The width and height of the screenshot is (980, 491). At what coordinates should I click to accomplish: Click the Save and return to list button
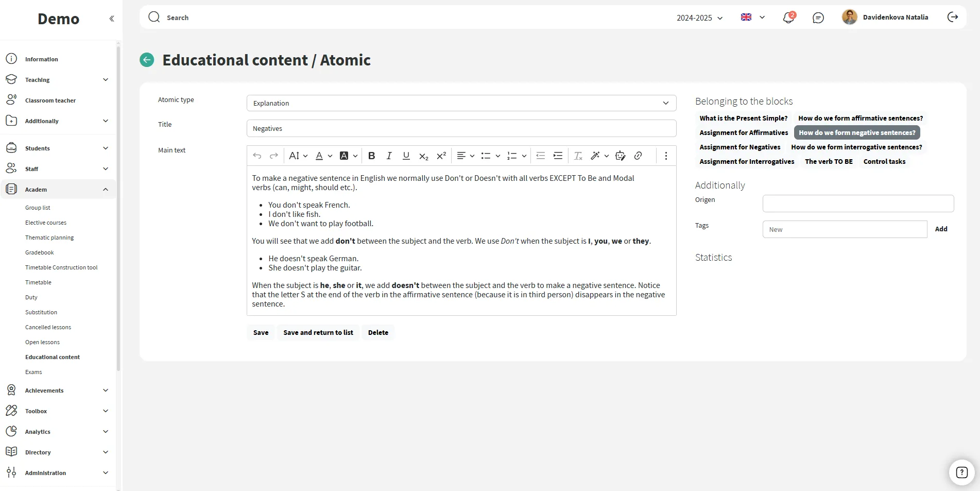click(318, 333)
